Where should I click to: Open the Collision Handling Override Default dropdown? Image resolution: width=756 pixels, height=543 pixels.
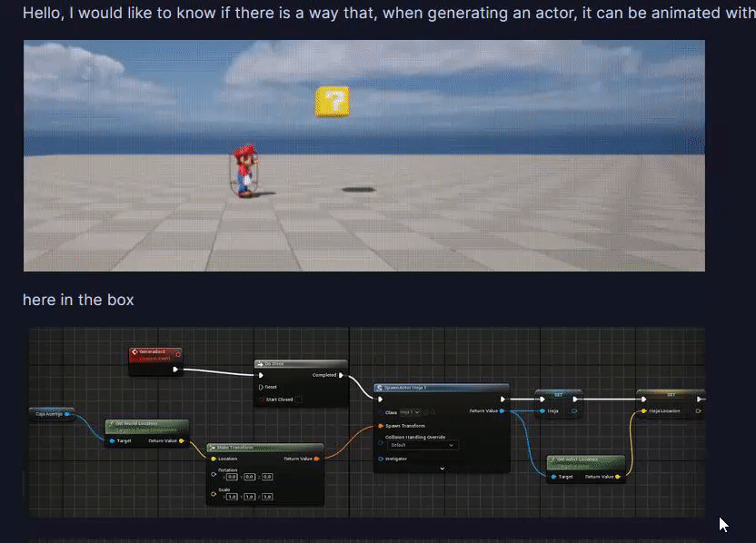[422, 445]
